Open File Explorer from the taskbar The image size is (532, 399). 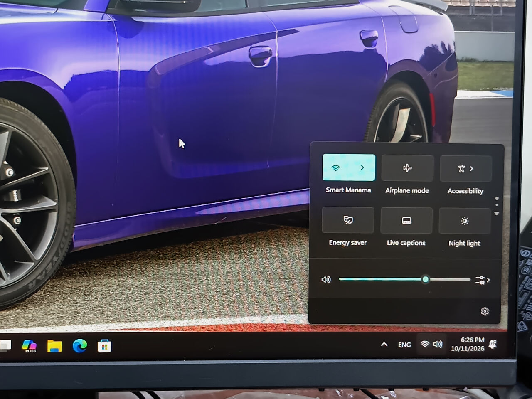tap(54, 346)
